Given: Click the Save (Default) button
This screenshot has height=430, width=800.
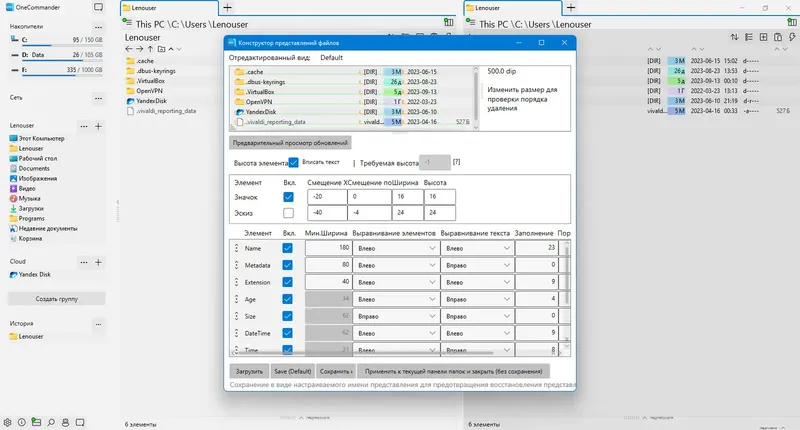Looking at the screenshot, I should [x=293, y=371].
